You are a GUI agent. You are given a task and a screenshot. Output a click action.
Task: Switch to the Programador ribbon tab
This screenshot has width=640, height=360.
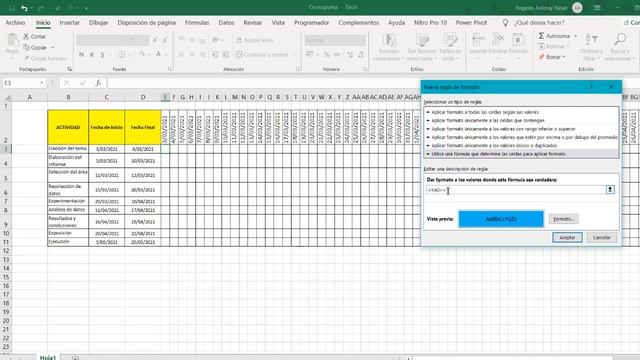coord(311,23)
